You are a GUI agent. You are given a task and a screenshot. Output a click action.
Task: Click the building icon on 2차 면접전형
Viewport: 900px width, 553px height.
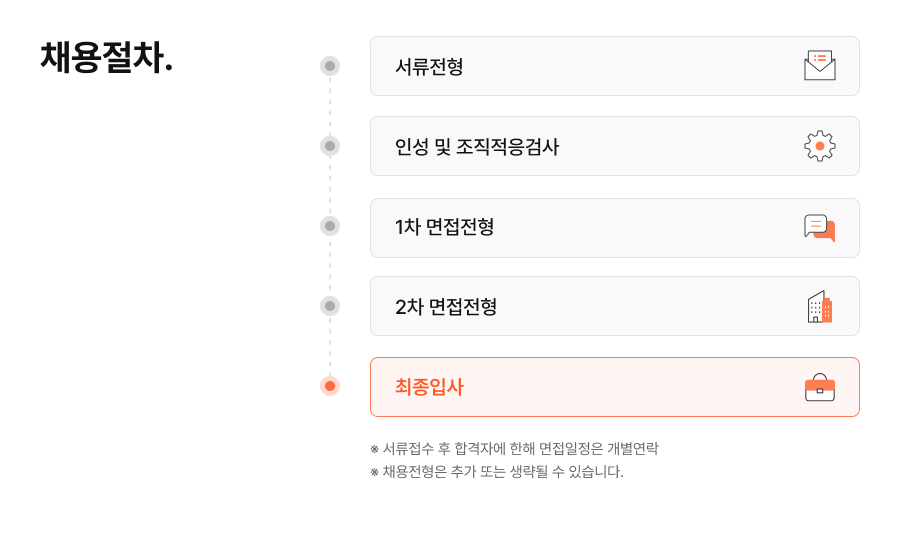coord(819,307)
